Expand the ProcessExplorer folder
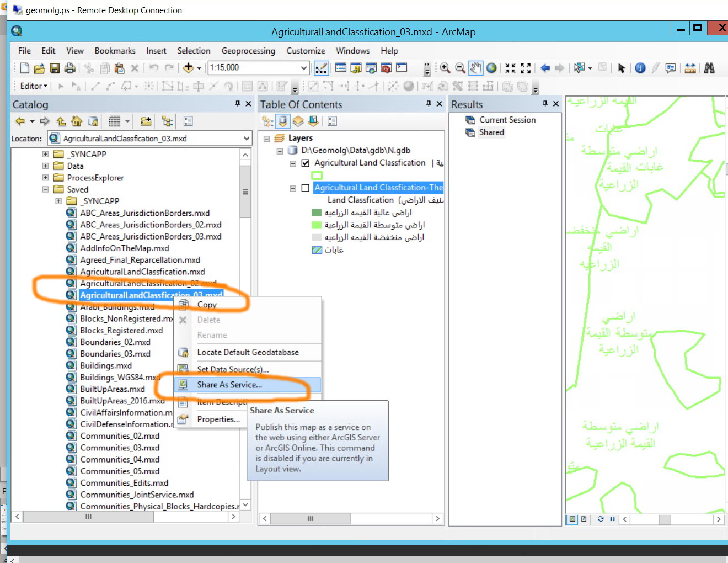Viewport: 728px width, 563px height. (x=45, y=178)
